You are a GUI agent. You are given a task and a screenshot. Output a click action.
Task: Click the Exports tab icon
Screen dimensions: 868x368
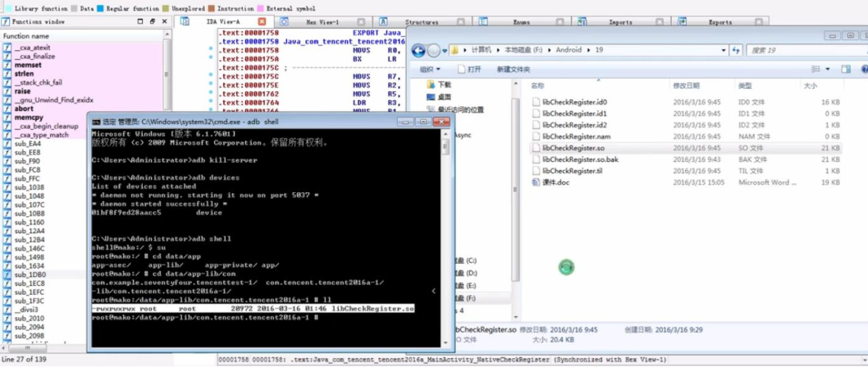pos(682,21)
